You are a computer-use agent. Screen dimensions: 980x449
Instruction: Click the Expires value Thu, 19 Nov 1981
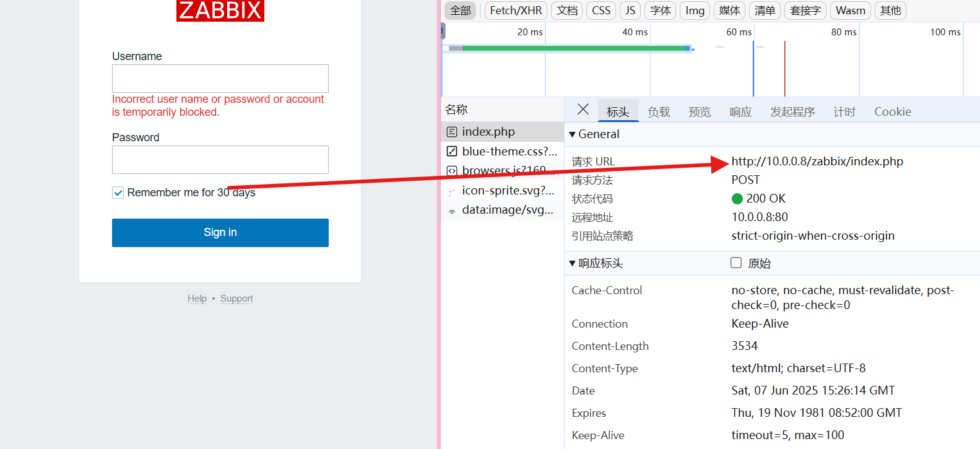817,413
